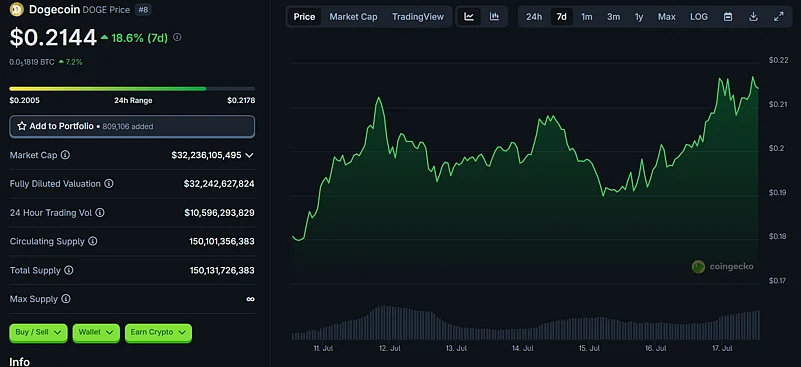Expand chart to fullscreen

coord(779,17)
